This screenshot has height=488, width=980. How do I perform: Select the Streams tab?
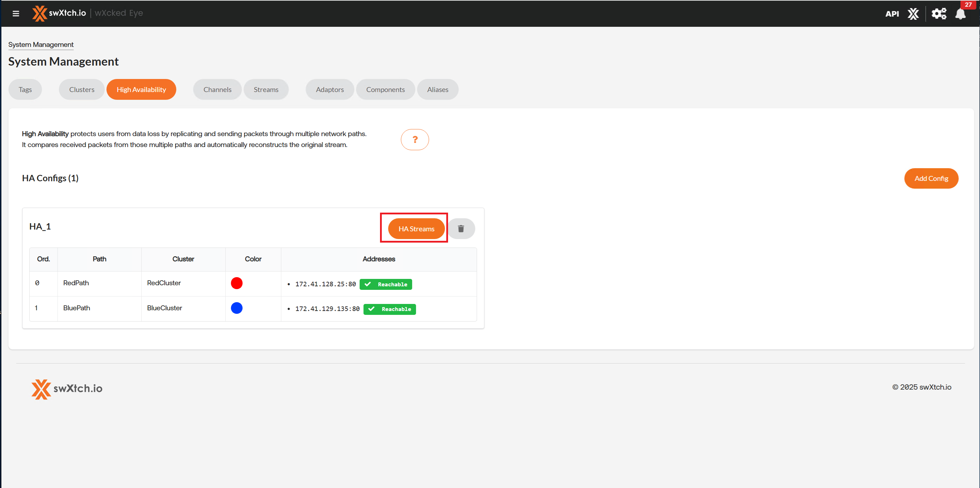[265, 90]
